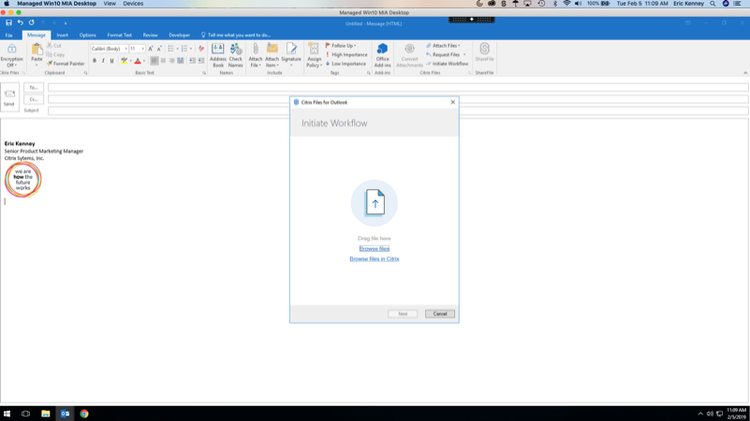Switch to the Insert tab

pyautogui.click(x=62, y=35)
